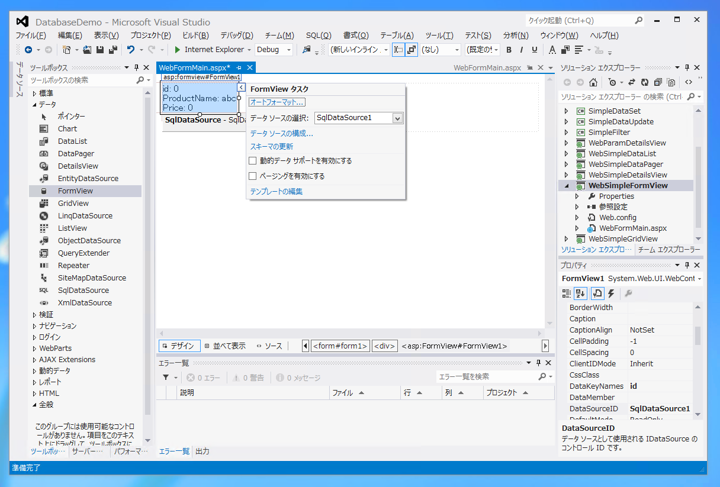Click the Events lightning icon in Properties

(x=611, y=293)
